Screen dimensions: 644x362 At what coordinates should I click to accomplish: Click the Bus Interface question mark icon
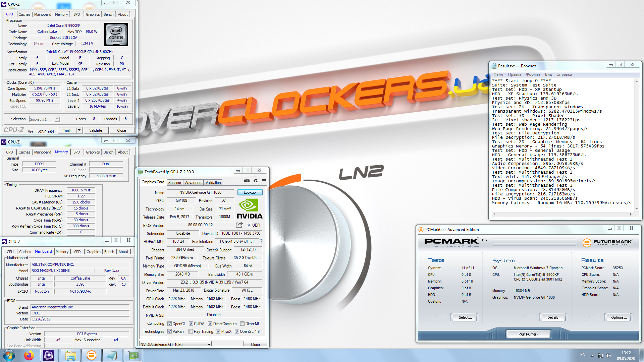[261, 241]
